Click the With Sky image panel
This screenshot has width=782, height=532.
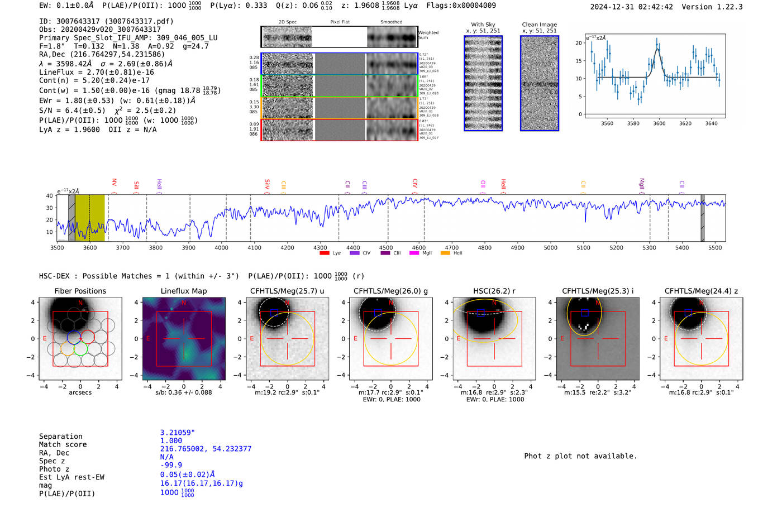click(483, 83)
